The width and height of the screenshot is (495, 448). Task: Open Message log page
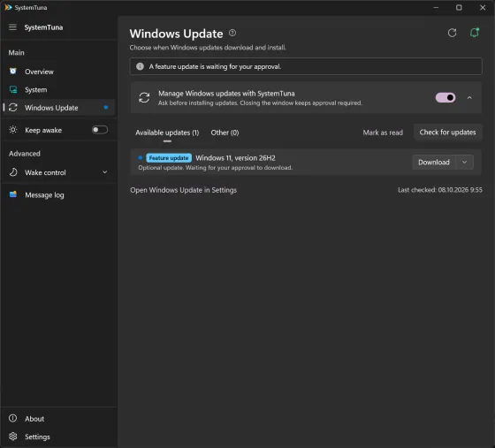pyautogui.click(x=58, y=195)
